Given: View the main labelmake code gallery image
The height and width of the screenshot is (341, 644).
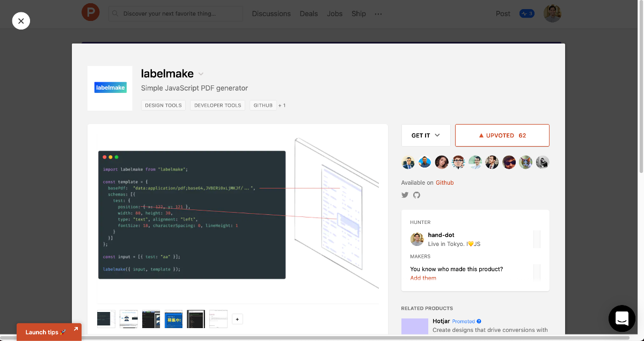Looking at the screenshot, I should point(238,215).
